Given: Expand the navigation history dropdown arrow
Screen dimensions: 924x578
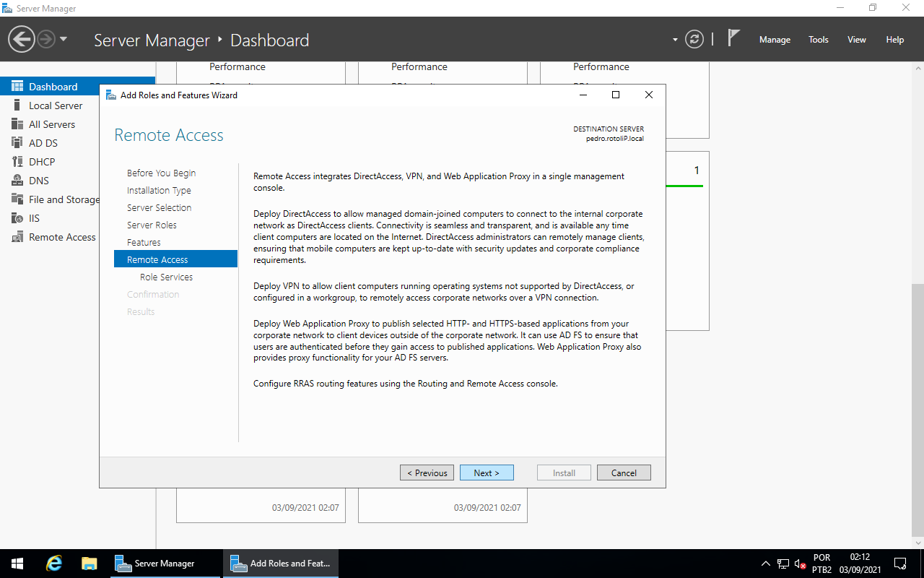Looking at the screenshot, I should point(64,39).
